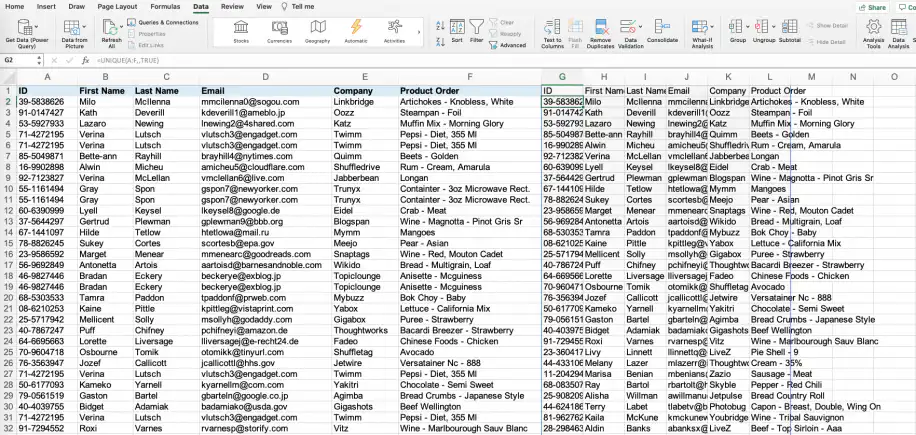This screenshot has height=435, width=916.
Task: Switch to the Home tab
Action: coord(15,6)
